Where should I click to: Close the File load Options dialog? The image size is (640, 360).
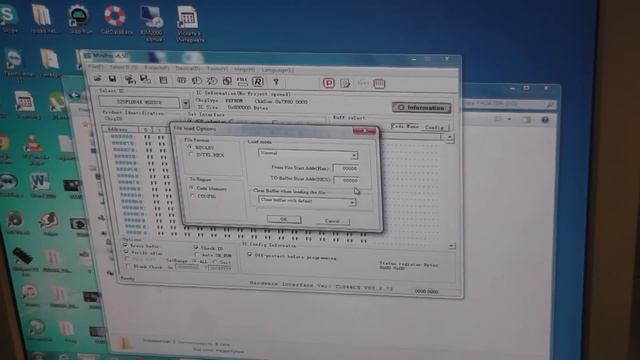coord(364,131)
